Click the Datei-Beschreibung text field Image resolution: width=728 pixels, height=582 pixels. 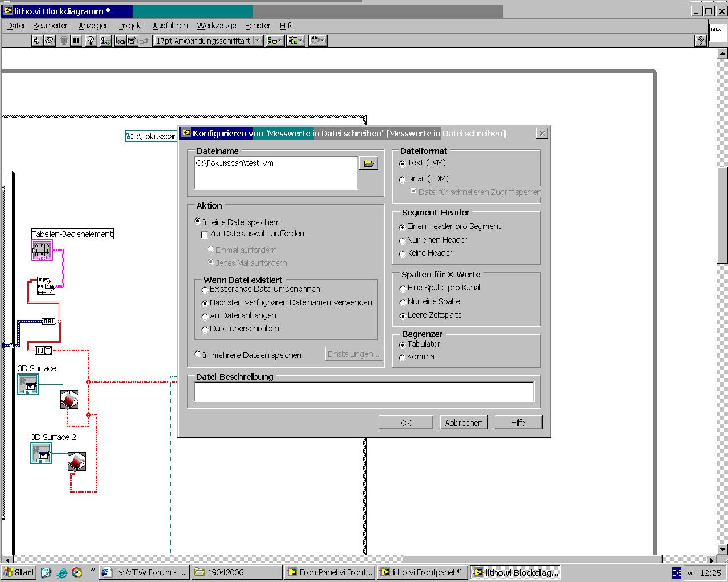click(364, 392)
